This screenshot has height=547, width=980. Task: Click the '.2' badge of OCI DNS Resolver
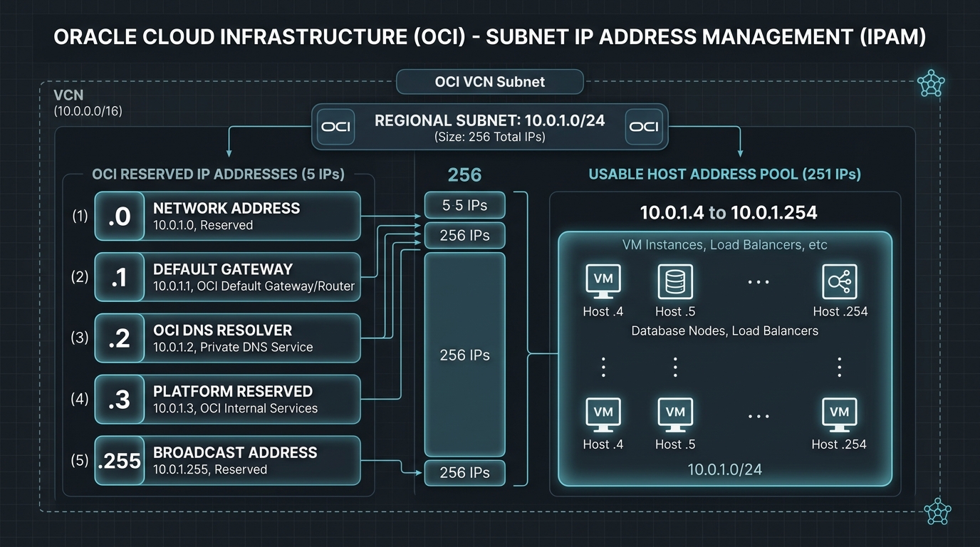pyautogui.click(x=120, y=338)
